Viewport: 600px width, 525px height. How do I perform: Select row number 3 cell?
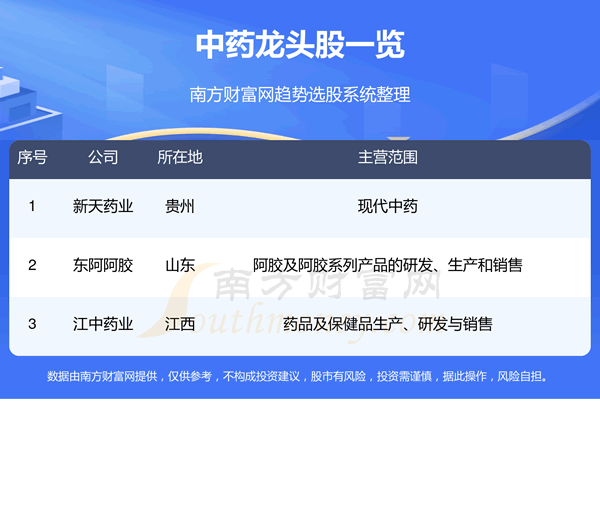pos(32,324)
